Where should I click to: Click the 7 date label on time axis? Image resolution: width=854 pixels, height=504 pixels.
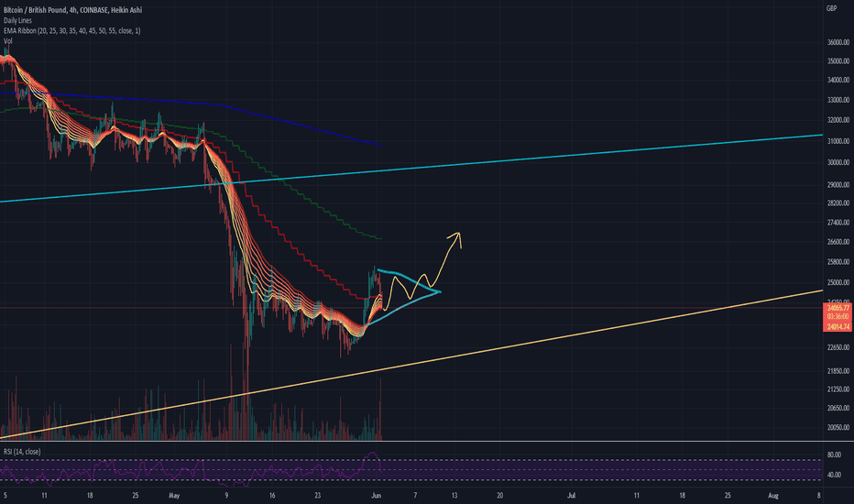click(x=415, y=496)
